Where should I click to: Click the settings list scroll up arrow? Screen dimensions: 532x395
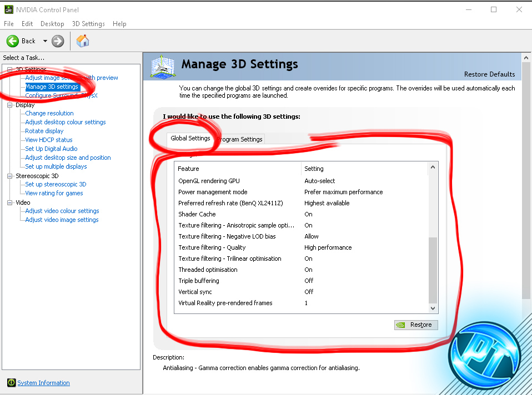click(433, 167)
